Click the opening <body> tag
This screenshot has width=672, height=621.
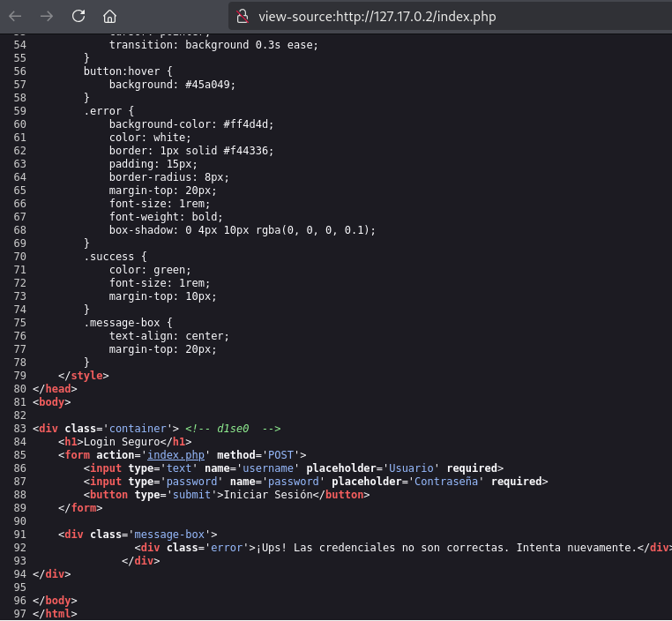(x=52, y=402)
